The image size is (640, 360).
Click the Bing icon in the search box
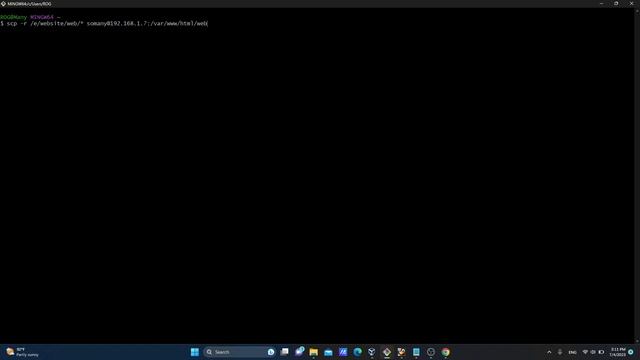(x=271, y=352)
